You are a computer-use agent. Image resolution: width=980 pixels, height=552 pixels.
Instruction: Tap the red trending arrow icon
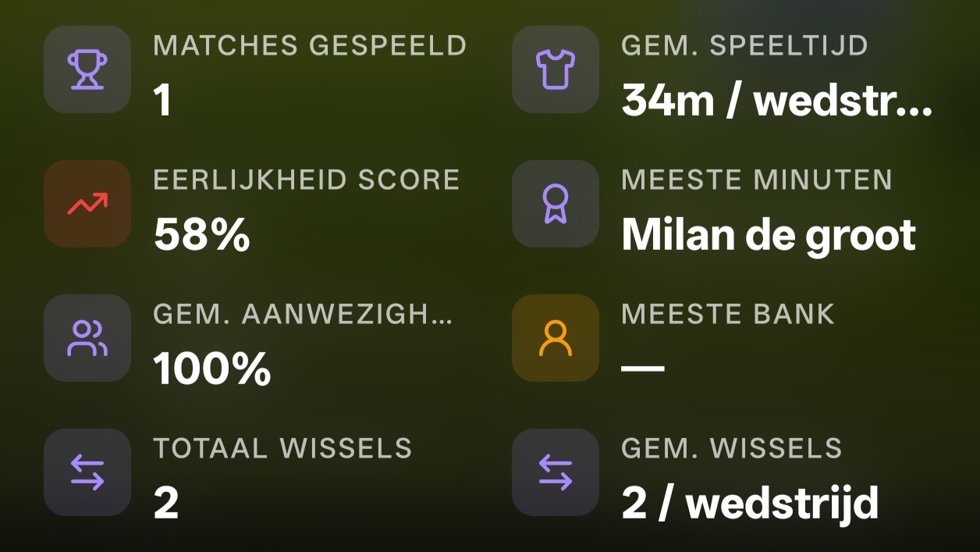coord(87,204)
